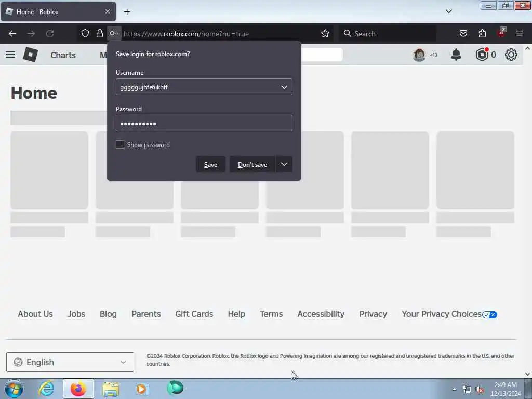Click the page scrollbar up arrow

[528, 48]
